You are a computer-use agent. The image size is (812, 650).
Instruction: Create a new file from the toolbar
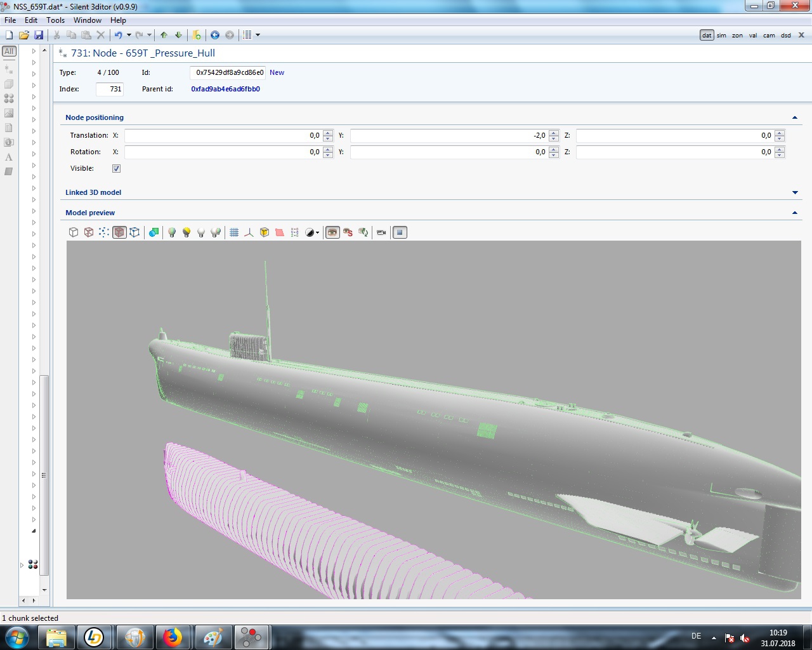10,35
